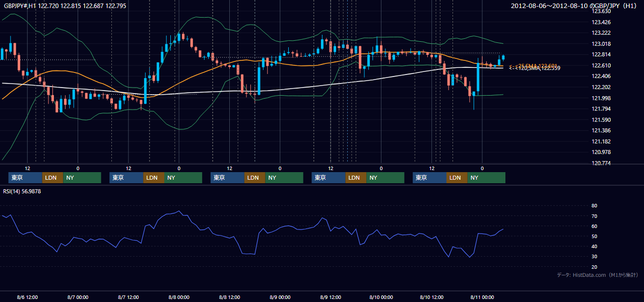Select the 8/7 12:00 time axis label
Screen dimensions: 644x302
[128, 297]
